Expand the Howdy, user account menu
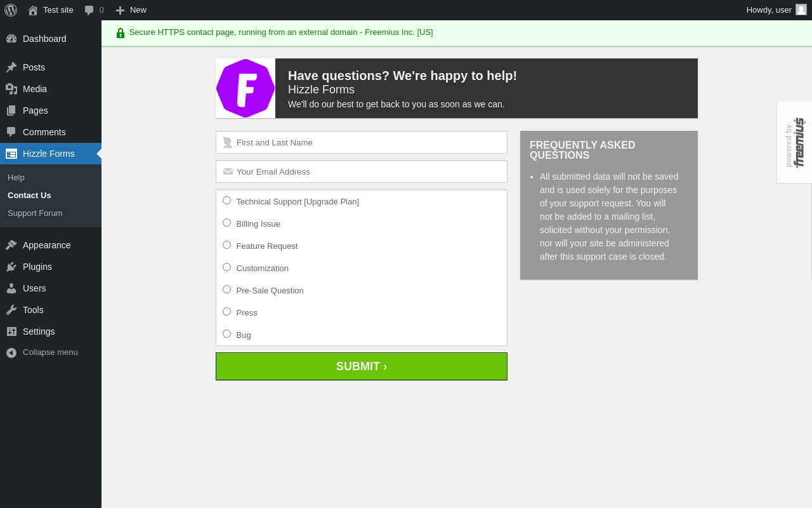 pos(776,10)
